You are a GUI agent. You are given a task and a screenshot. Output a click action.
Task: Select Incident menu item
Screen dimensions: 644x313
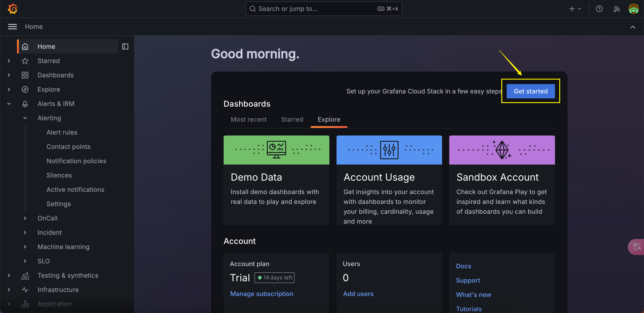[x=49, y=233]
